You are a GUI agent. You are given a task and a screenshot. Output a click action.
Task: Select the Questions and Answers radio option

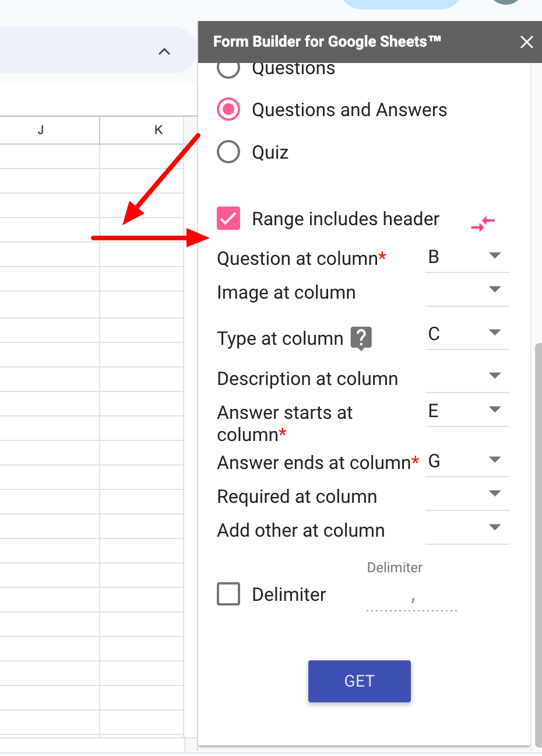click(x=228, y=110)
